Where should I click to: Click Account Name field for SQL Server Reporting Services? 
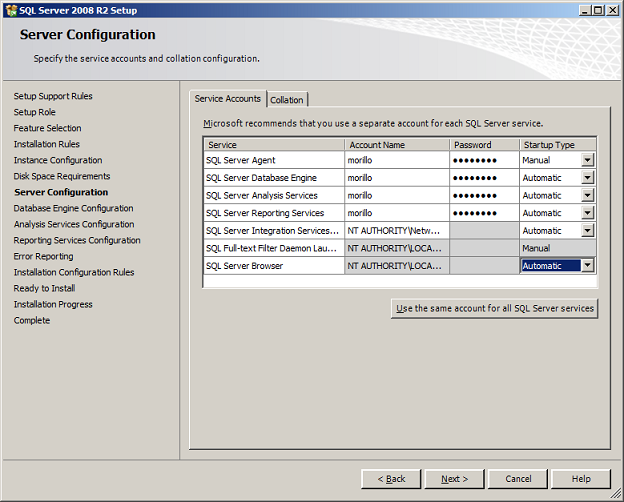tap(397, 213)
